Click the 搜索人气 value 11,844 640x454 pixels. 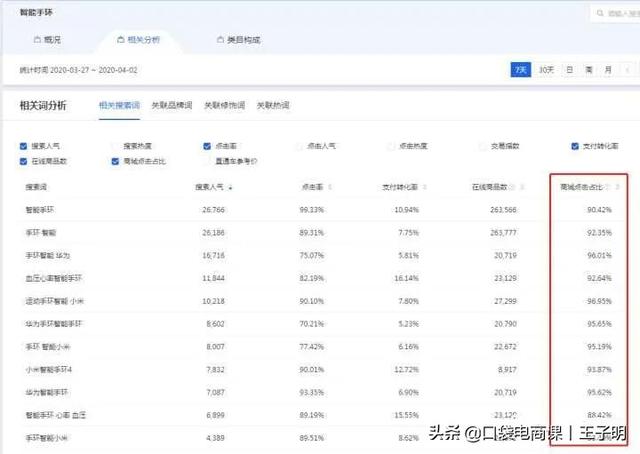(213, 278)
